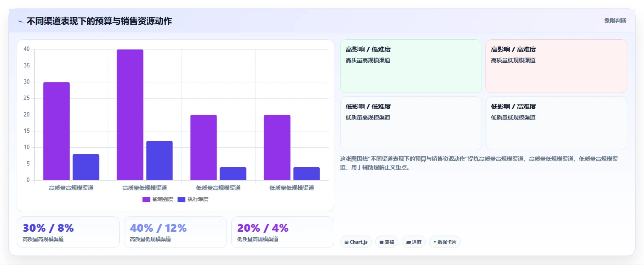Click the purple 影响强度 legend swatch
This screenshot has height=265, width=644.
(146, 200)
